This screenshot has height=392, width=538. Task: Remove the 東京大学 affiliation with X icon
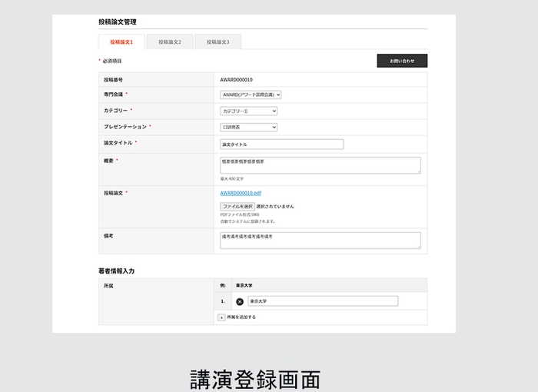coord(240,301)
